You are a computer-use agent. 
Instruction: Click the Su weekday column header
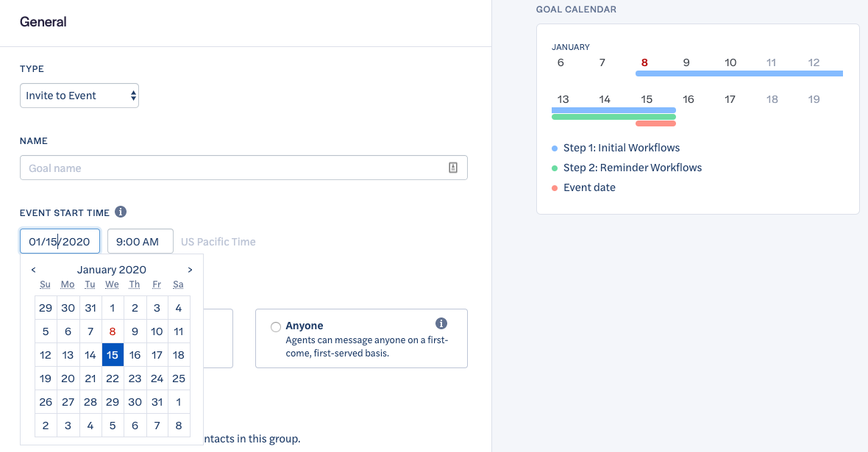[46, 284]
